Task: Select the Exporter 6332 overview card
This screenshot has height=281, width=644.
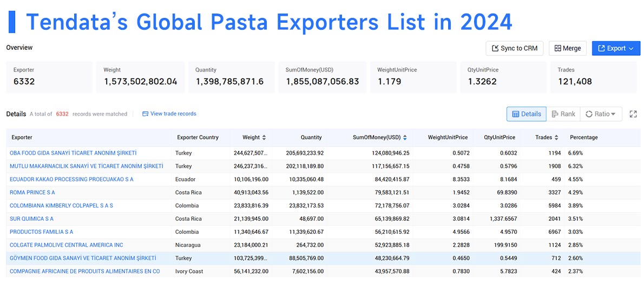Action: pyautogui.click(x=49, y=77)
